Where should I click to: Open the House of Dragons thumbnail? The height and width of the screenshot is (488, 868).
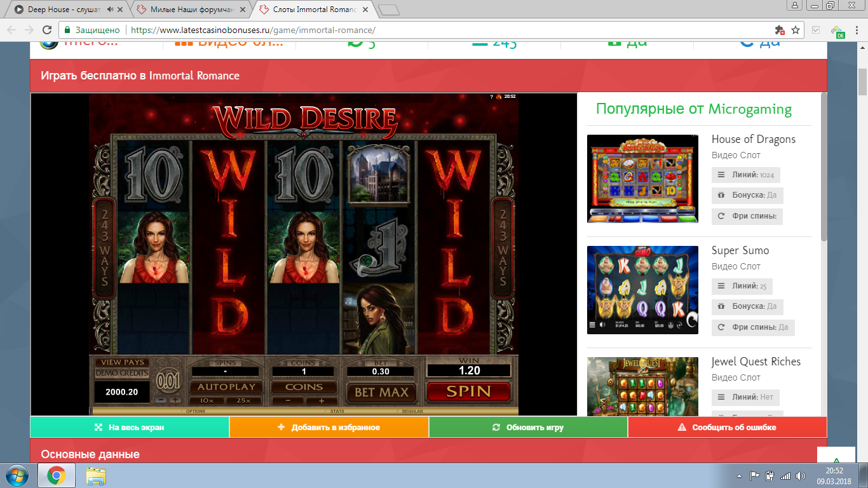pyautogui.click(x=642, y=179)
